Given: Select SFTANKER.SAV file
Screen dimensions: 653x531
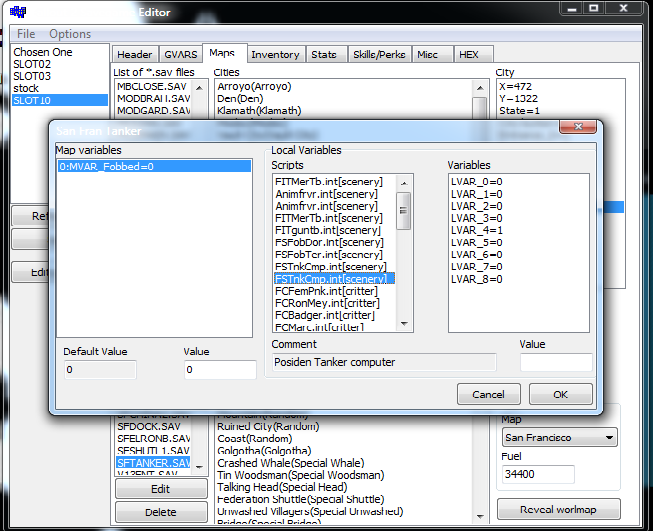Looking at the screenshot, I should tap(153, 463).
